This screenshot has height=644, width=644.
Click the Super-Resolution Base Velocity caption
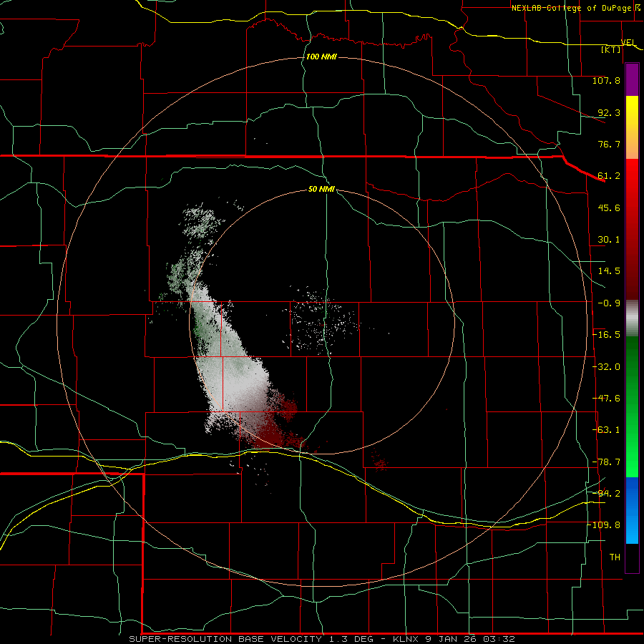[x=322, y=639]
